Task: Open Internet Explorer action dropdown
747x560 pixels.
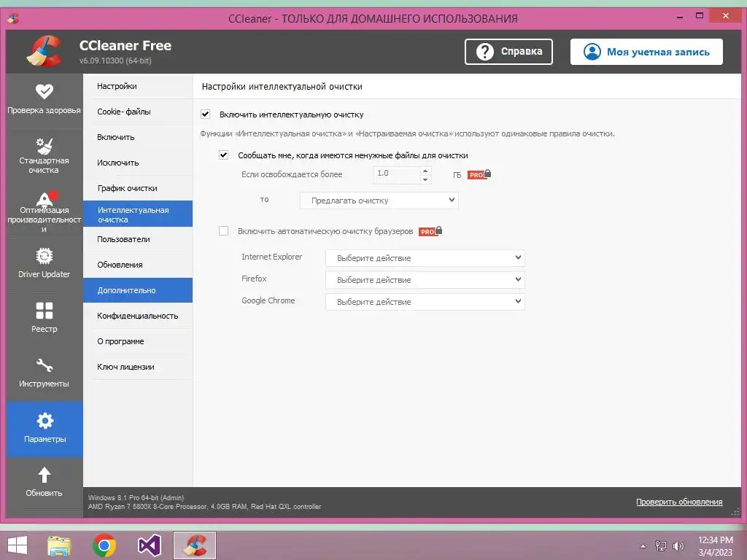Action: tap(425, 257)
